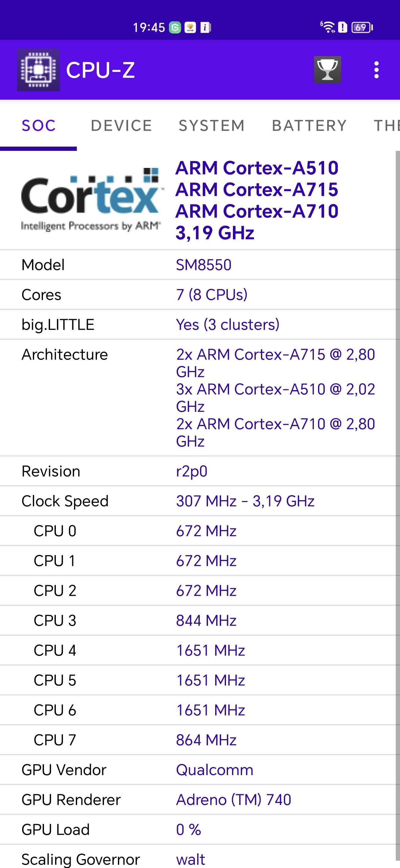
Task: Select the SOC tab
Action: pos(38,126)
